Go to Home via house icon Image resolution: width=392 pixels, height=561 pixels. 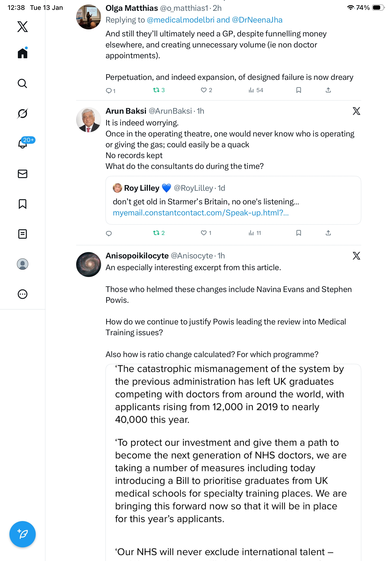pyautogui.click(x=23, y=53)
